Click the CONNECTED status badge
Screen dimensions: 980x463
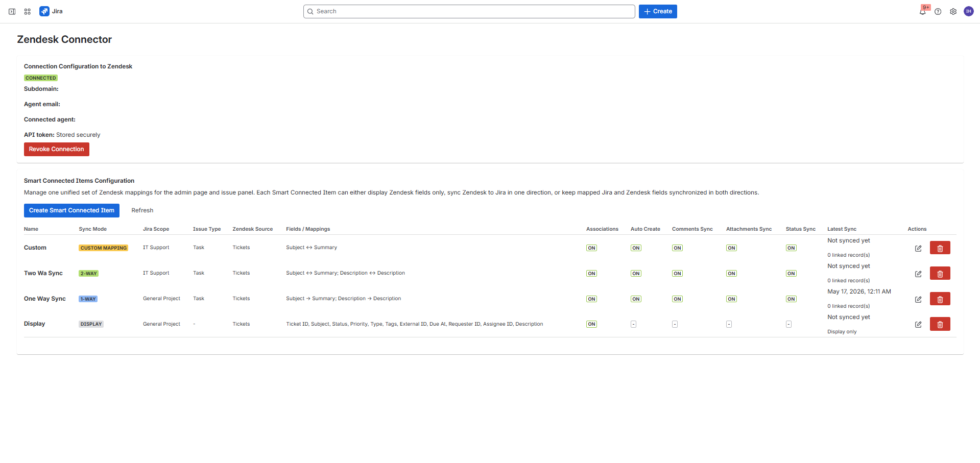coord(41,78)
